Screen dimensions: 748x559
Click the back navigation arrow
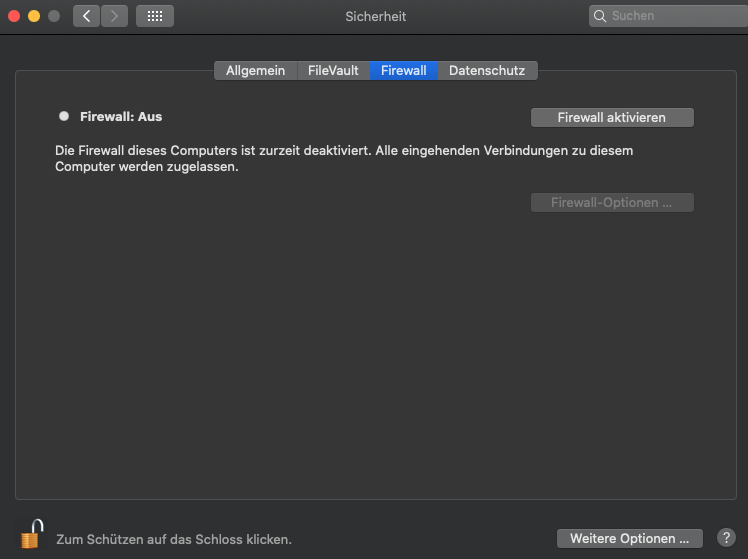click(x=86, y=16)
